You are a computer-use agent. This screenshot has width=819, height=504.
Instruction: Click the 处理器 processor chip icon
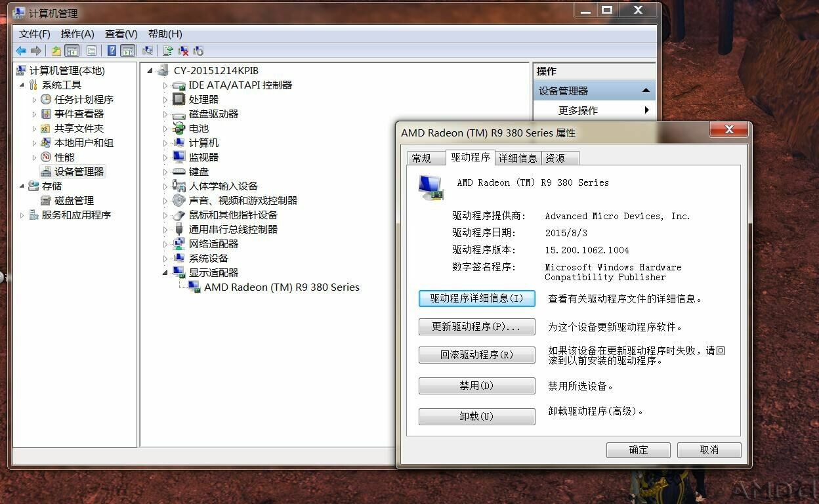[x=178, y=99]
